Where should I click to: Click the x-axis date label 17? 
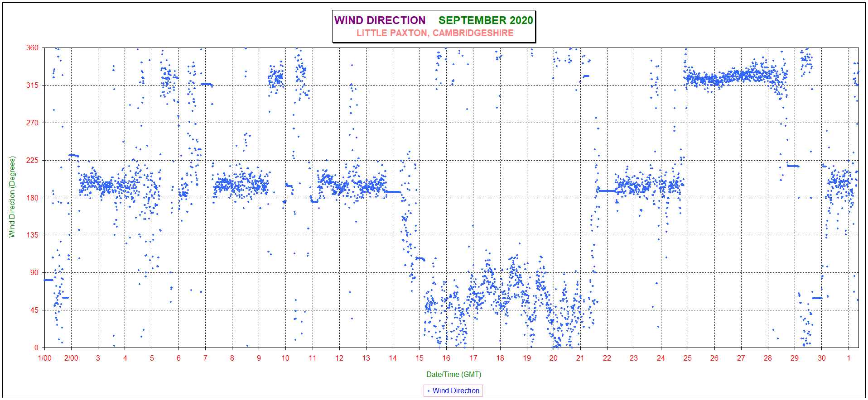tap(473, 358)
